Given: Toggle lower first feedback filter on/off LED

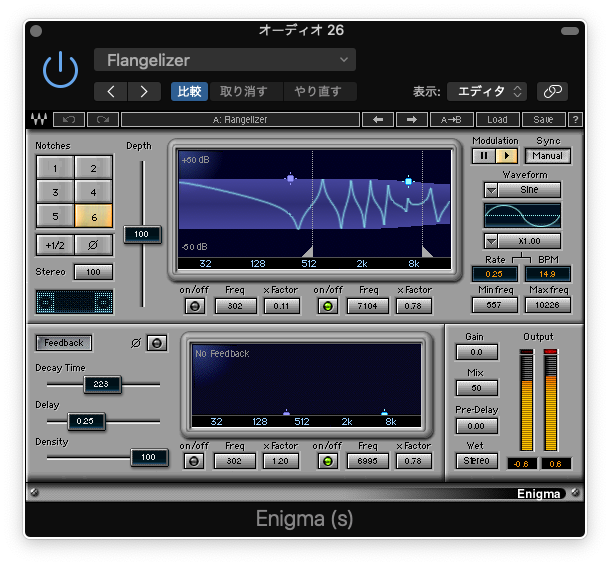Looking at the screenshot, I should tap(194, 461).
